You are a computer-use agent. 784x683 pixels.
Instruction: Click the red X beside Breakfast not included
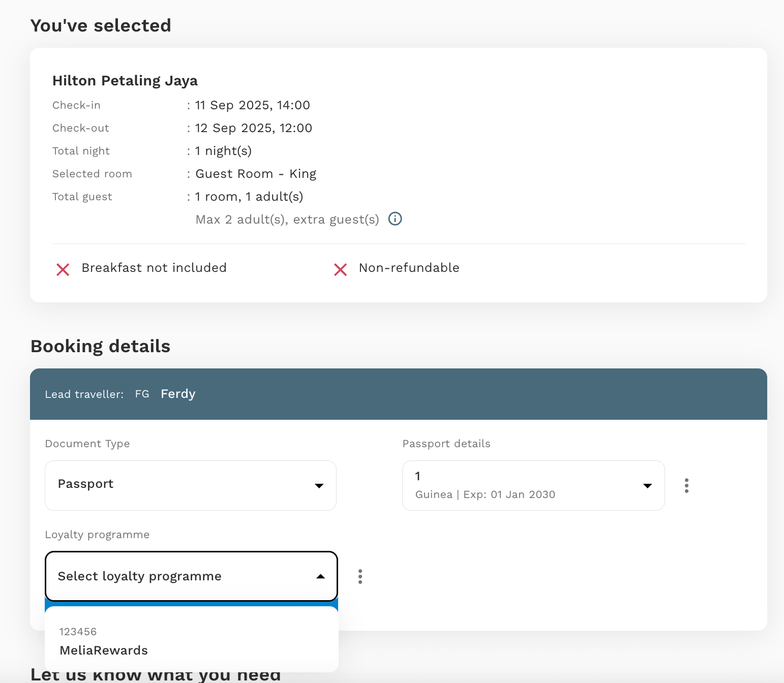pos(63,269)
